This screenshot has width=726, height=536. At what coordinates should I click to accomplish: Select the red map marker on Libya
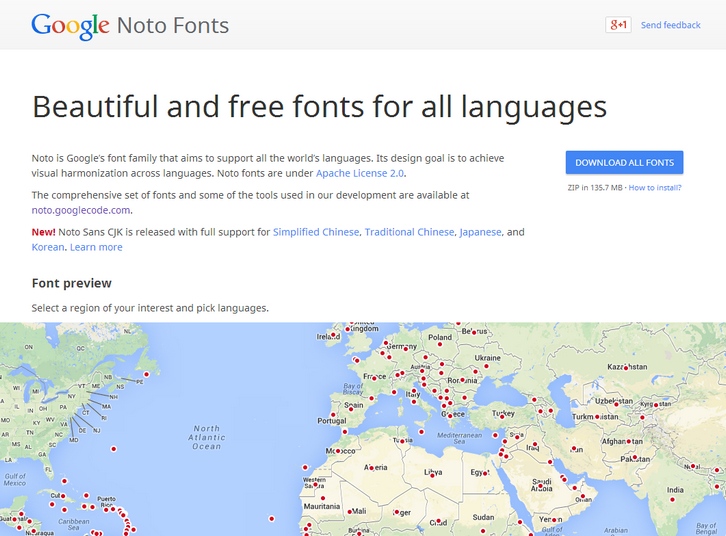[432, 477]
